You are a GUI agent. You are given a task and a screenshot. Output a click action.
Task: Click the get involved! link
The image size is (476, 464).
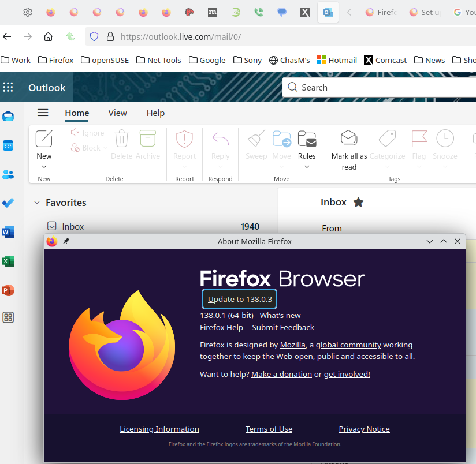click(x=347, y=374)
